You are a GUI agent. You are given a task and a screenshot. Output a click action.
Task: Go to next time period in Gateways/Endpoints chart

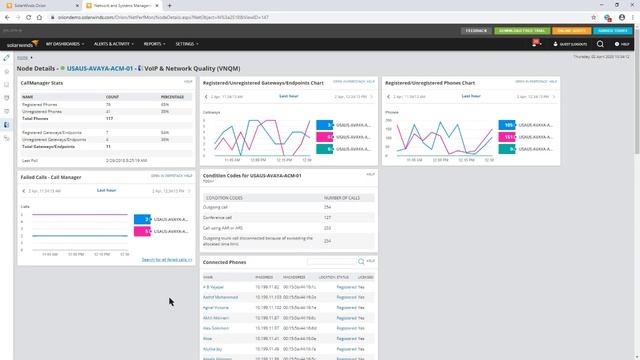[371, 97]
